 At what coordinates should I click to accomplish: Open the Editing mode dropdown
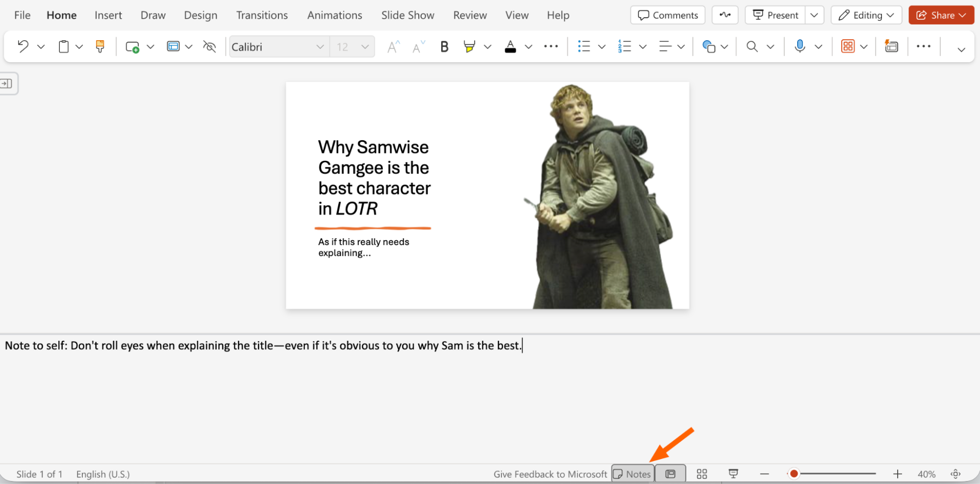(866, 15)
